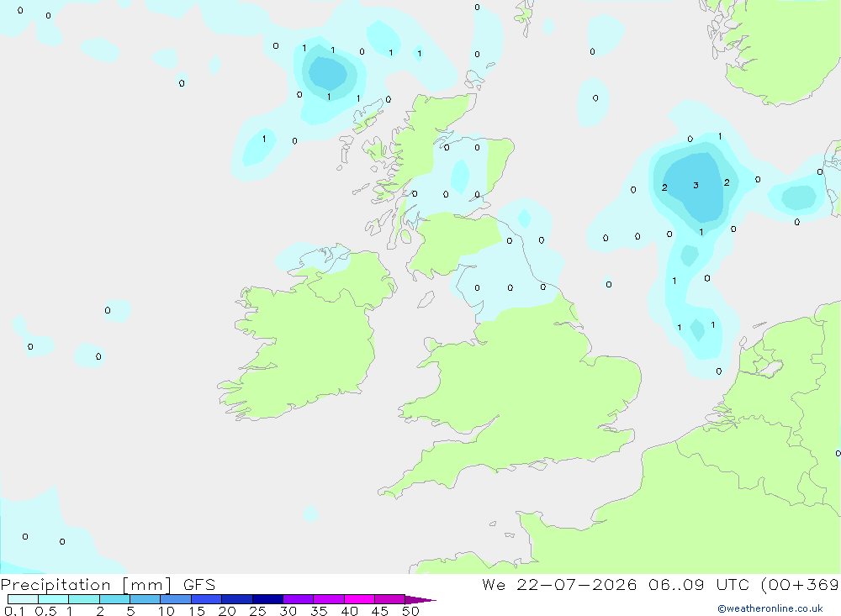Image resolution: width=841 pixels, height=616 pixels.
Task: Click the '06..09 UTC' time range text
Action: pyautogui.click(x=698, y=585)
